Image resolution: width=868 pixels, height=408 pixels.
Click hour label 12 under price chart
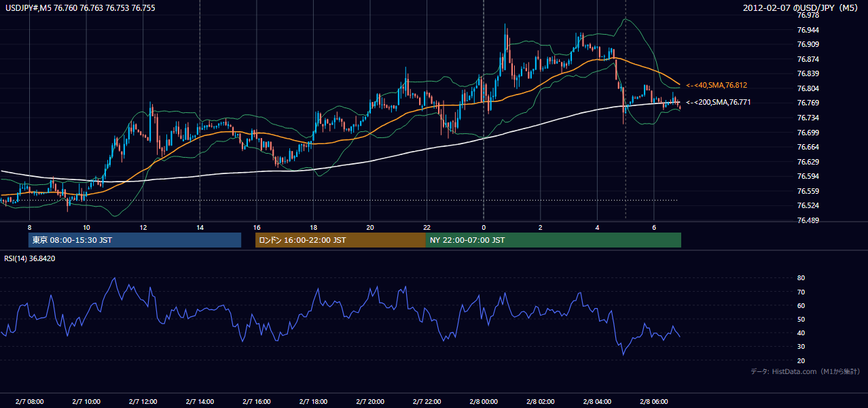click(x=143, y=227)
